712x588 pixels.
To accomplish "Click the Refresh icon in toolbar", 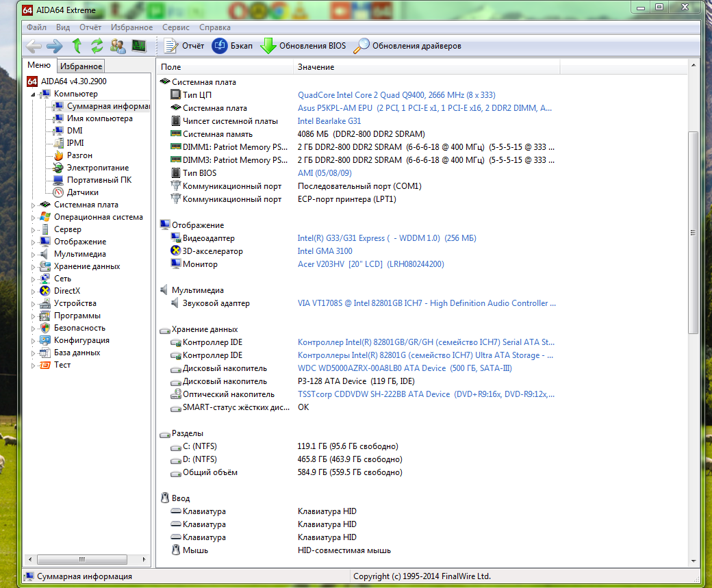I will tap(97, 46).
